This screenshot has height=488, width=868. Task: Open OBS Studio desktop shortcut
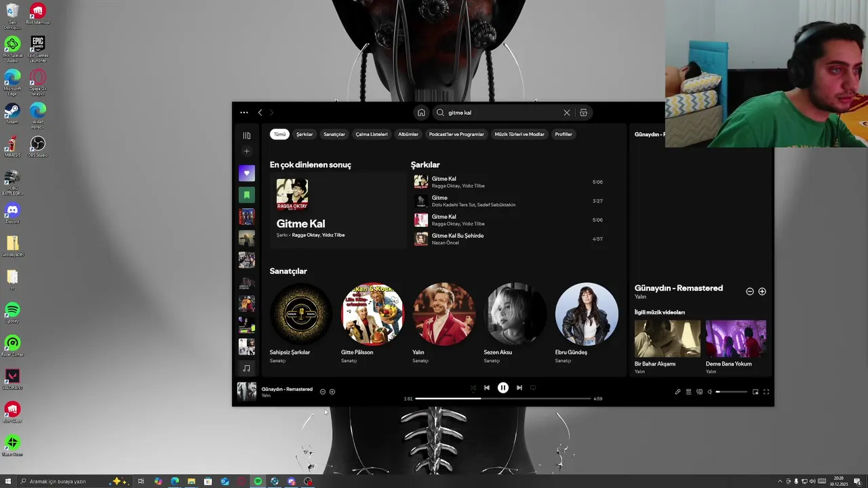[x=38, y=147]
